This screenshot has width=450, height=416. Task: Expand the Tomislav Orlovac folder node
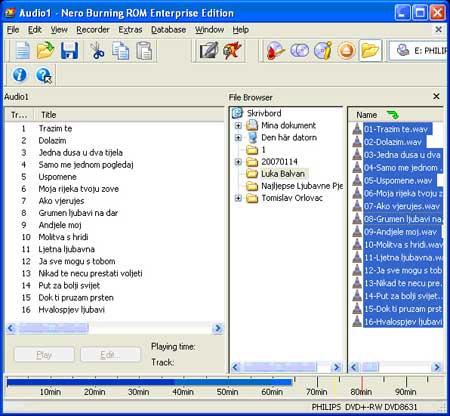pyautogui.click(x=238, y=198)
